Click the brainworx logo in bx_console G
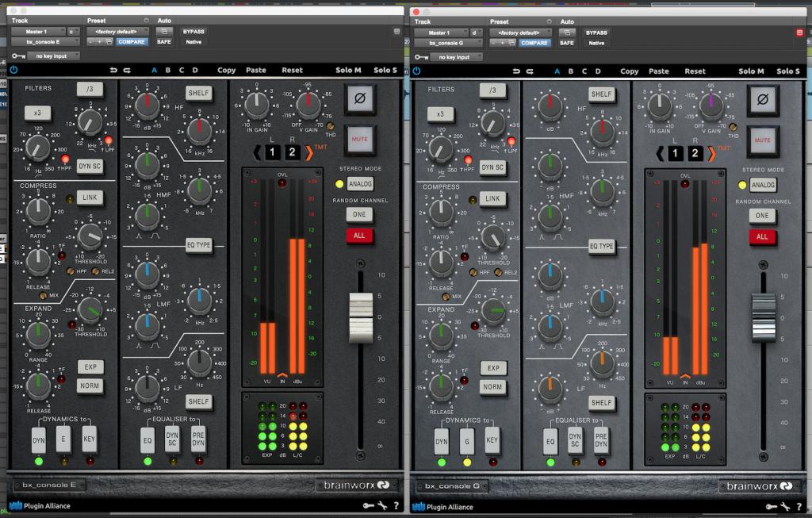812x518 pixels. 760,486
